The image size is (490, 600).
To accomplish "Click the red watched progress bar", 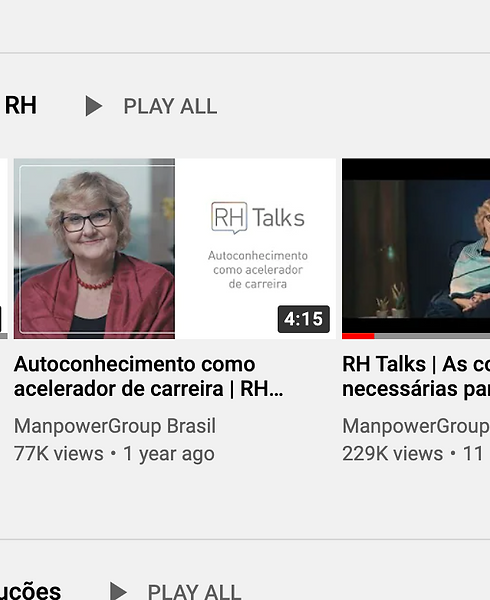I will (358, 336).
